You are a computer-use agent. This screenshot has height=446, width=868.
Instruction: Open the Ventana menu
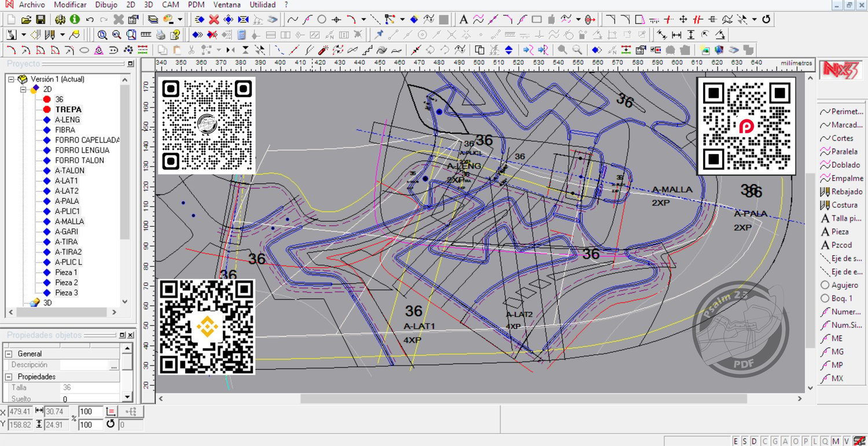pyautogui.click(x=227, y=5)
